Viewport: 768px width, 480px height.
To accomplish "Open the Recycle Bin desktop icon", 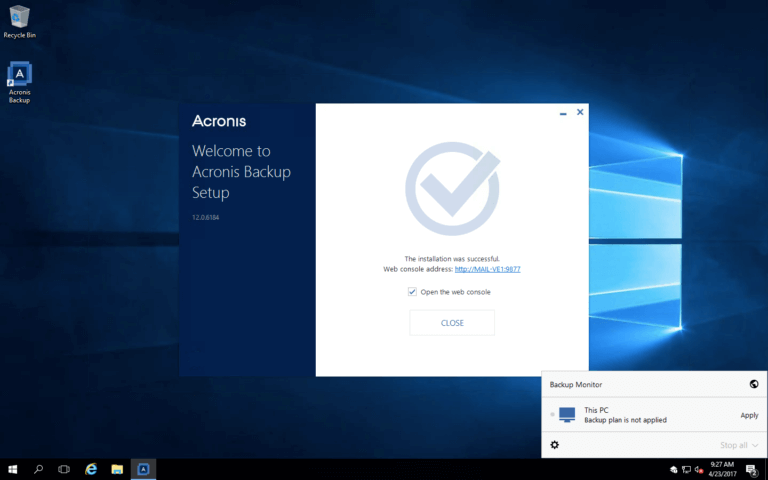I will coord(19,22).
